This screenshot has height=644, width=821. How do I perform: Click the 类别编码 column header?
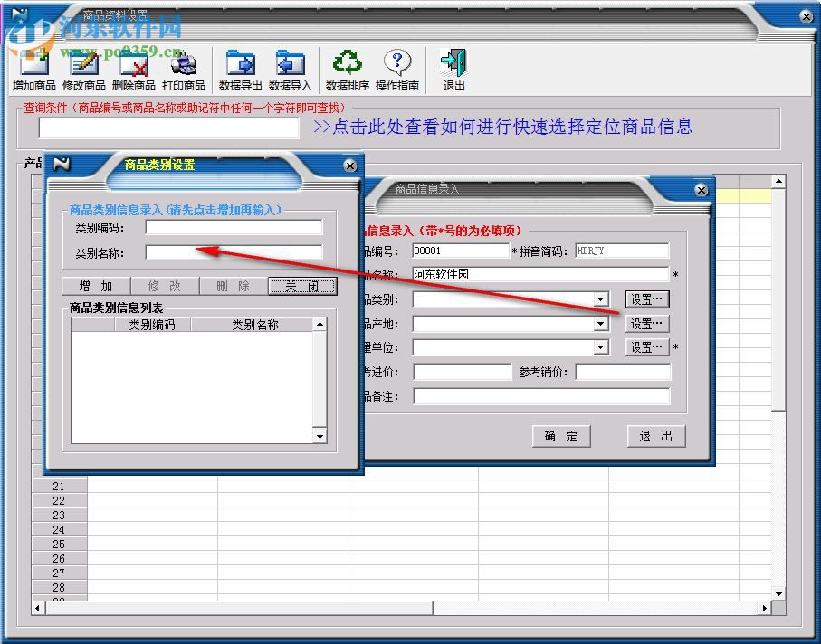click(x=152, y=325)
